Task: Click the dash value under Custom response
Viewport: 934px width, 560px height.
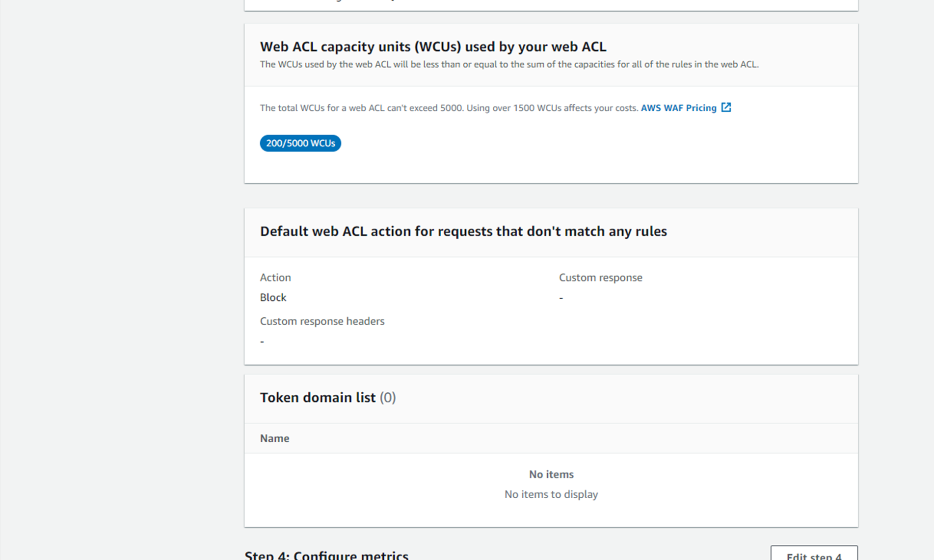Action: tap(561, 298)
